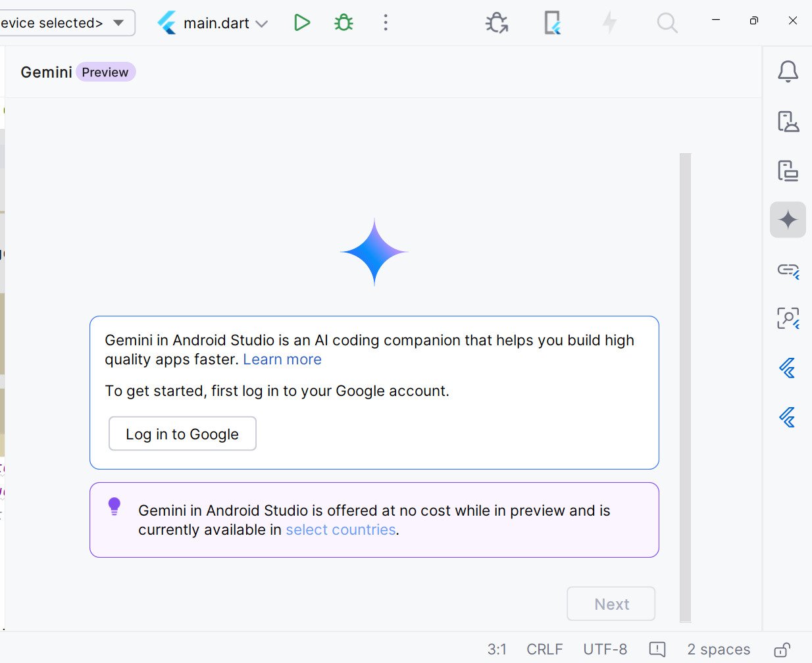Click the Gemini panel title
The width and height of the screenshot is (812, 663).
[46, 72]
